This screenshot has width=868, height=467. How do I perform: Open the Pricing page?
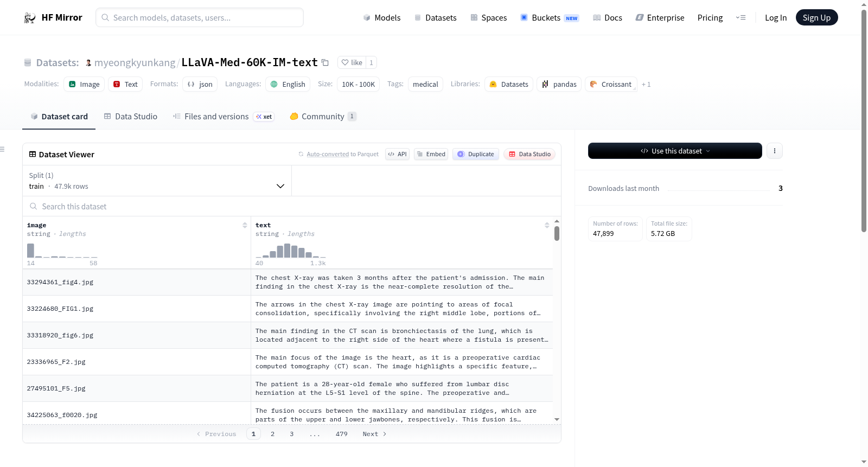tap(710, 18)
